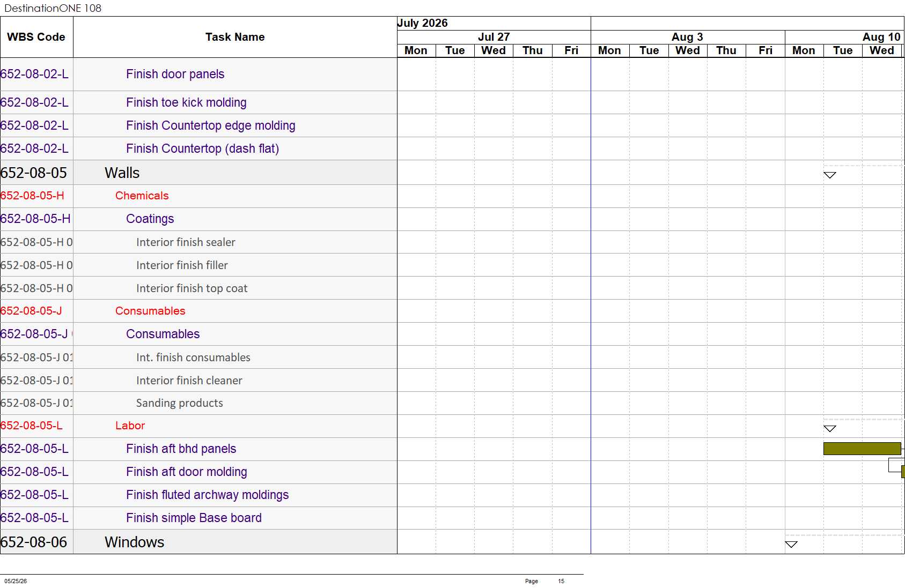905x588 pixels.
Task: Select the WBS Code column header
Action: click(36, 37)
